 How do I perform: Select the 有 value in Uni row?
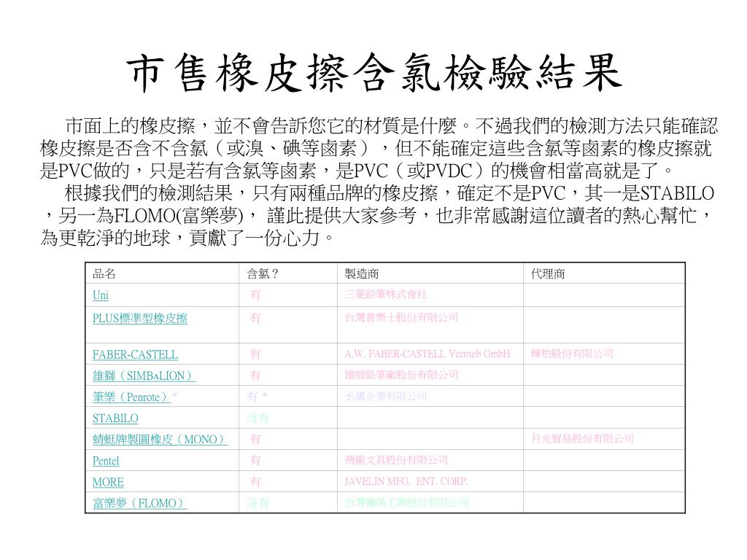coord(255,295)
